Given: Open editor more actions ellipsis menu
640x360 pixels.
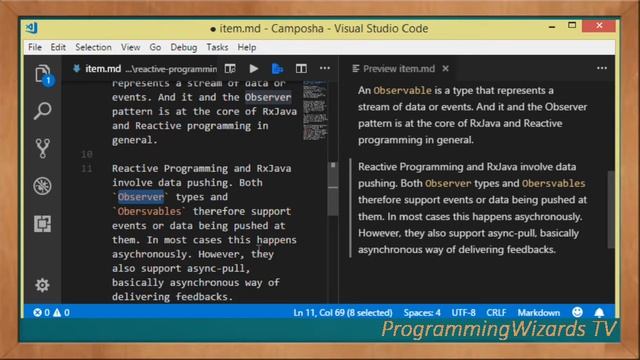Looking at the screenshot, I should click(325, 68).
